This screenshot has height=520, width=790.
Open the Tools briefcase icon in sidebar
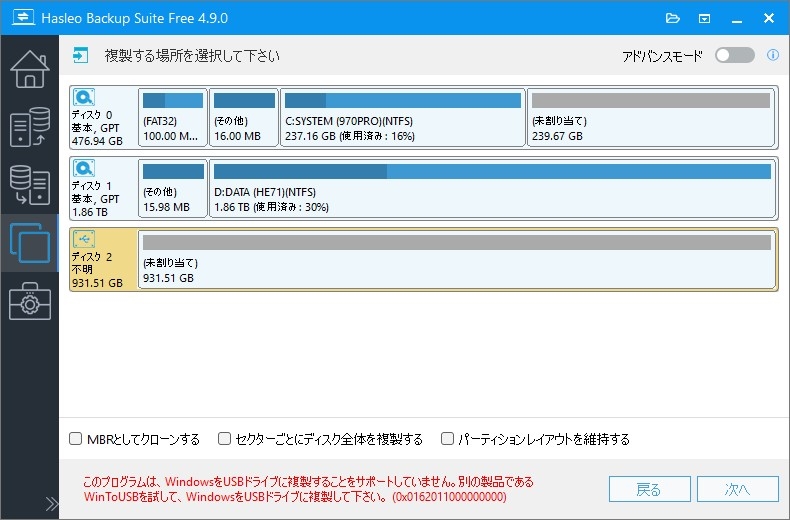click(30, 301)
